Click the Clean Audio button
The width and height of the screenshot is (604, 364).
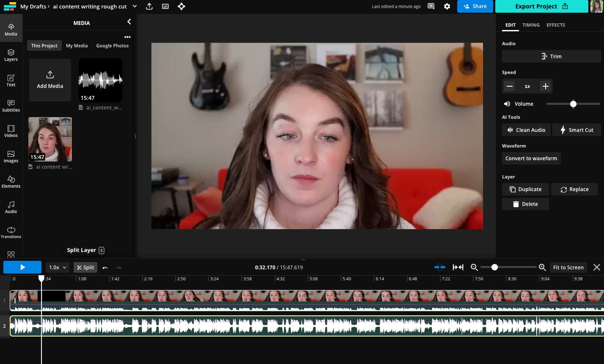pos(526,130)
